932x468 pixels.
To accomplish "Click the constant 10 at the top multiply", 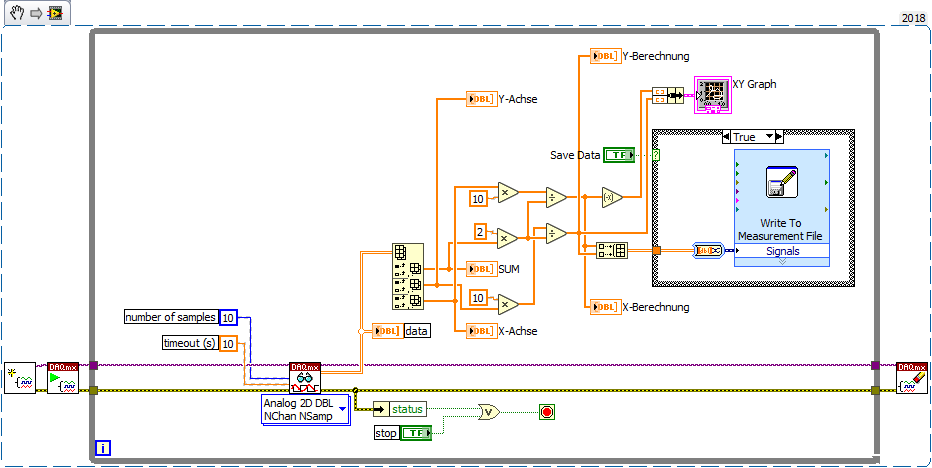I will (478, 198).
